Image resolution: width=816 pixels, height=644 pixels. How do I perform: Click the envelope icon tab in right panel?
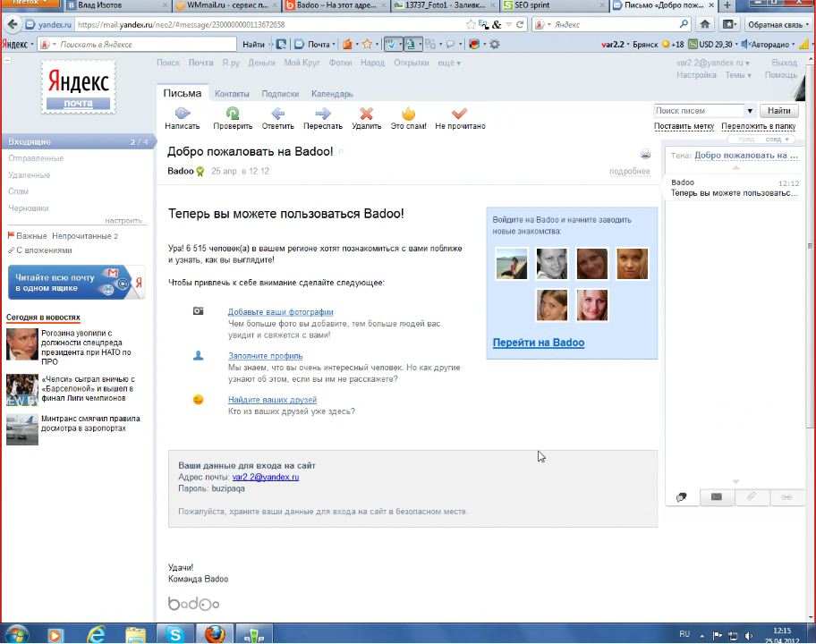coord(717,496)
